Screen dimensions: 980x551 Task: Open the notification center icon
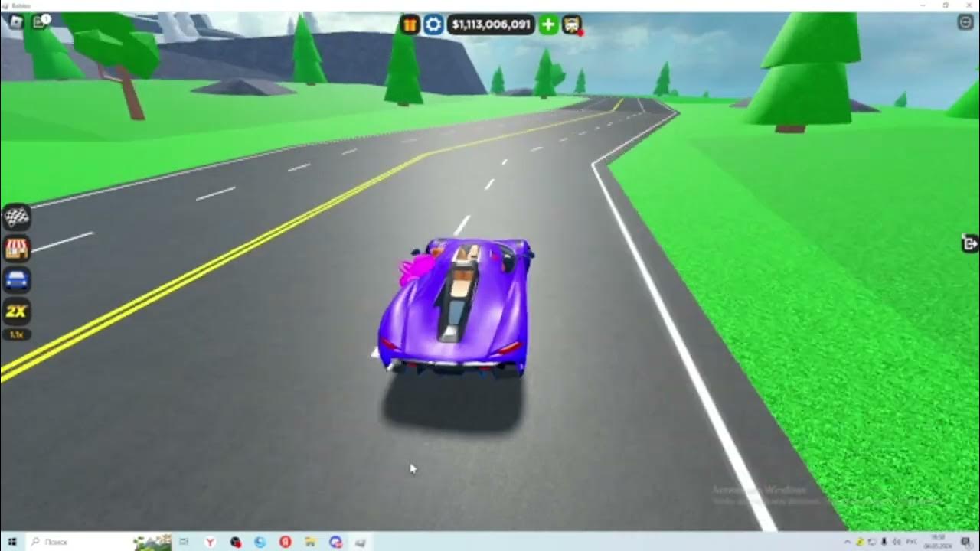click(x=965, y=542)
